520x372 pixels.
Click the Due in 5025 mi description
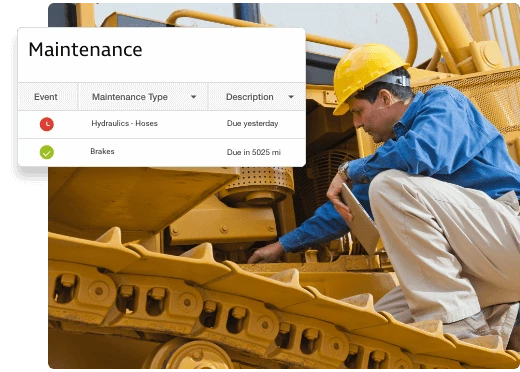coord(254,152)
